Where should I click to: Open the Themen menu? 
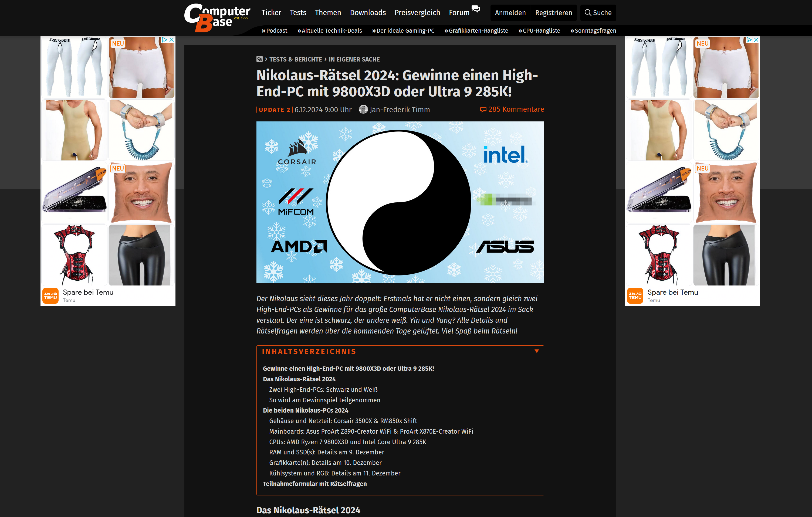point(328,13)
